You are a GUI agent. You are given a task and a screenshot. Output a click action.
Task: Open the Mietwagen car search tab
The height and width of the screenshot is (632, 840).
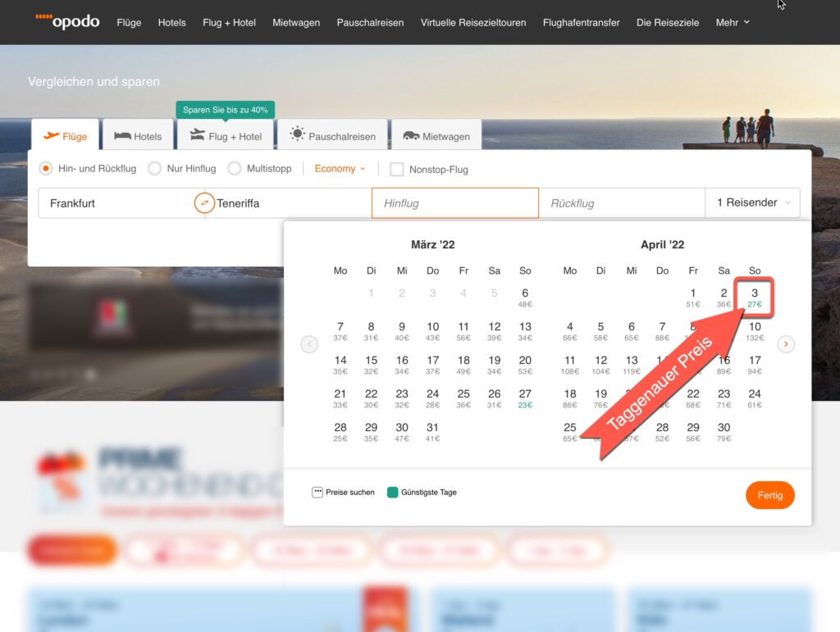[436, 136]
